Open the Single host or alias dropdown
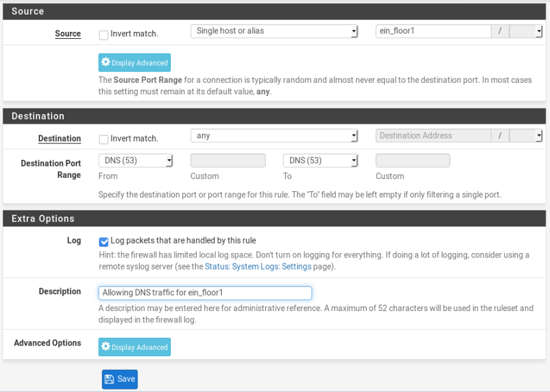The image size is (550, 392). tap(274, 31)
